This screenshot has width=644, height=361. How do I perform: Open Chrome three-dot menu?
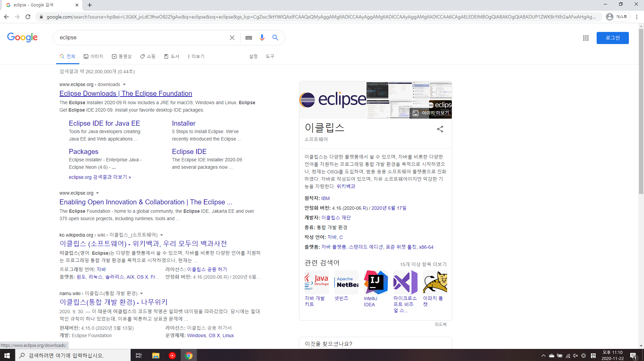tap(637, 17)
